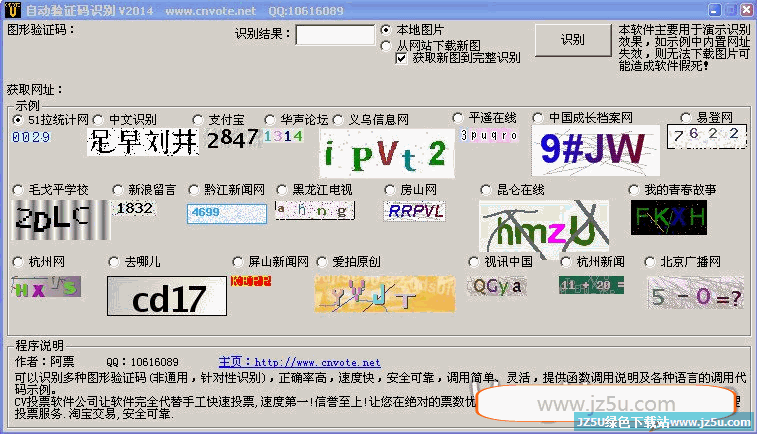Click the orange yYJT captcha image

click(x=385, y=294)
